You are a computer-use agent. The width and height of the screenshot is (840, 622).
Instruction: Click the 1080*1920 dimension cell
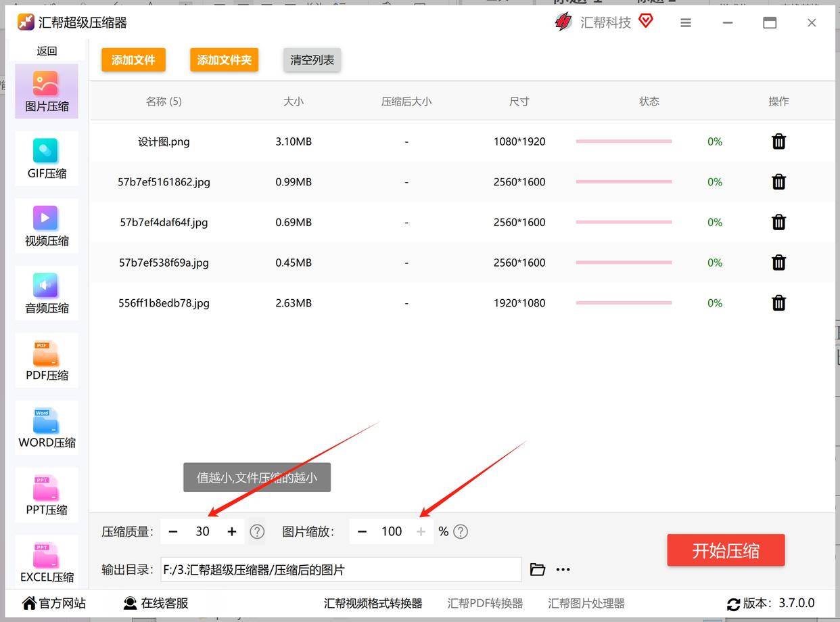tap(519, 141)
